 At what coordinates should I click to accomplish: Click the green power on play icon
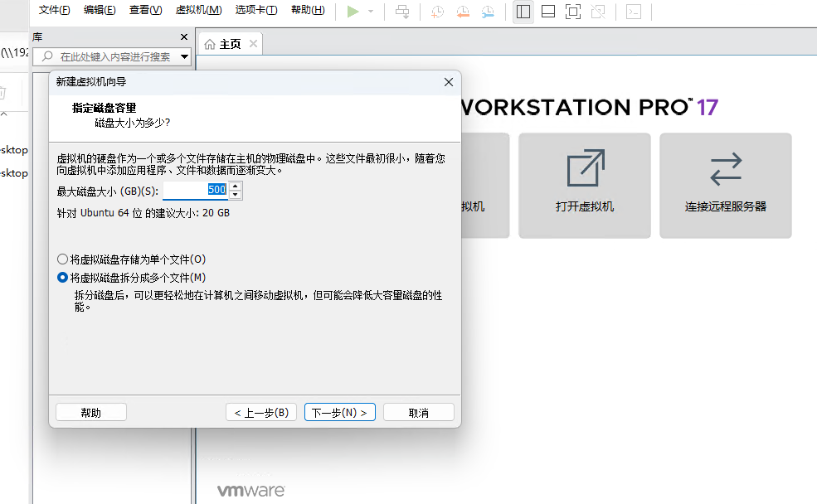353,12
